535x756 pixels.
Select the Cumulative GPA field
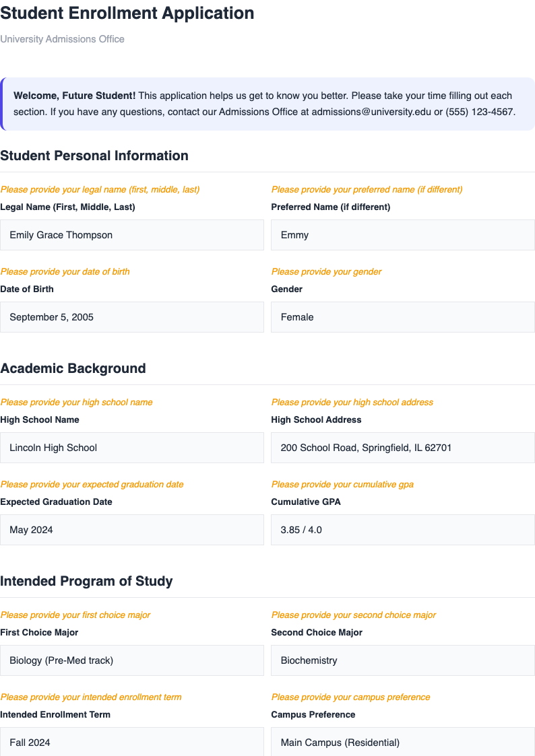click(402, 529)
